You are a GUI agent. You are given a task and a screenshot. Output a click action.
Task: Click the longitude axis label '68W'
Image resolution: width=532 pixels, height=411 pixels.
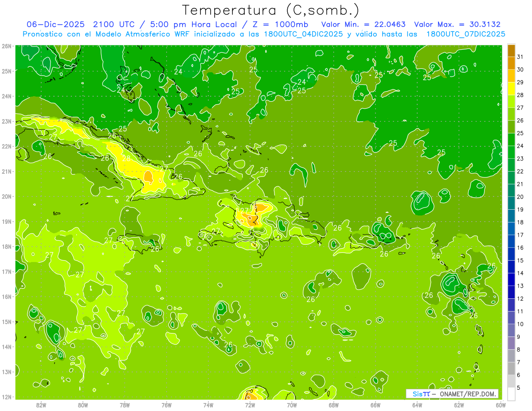point(334,405)
